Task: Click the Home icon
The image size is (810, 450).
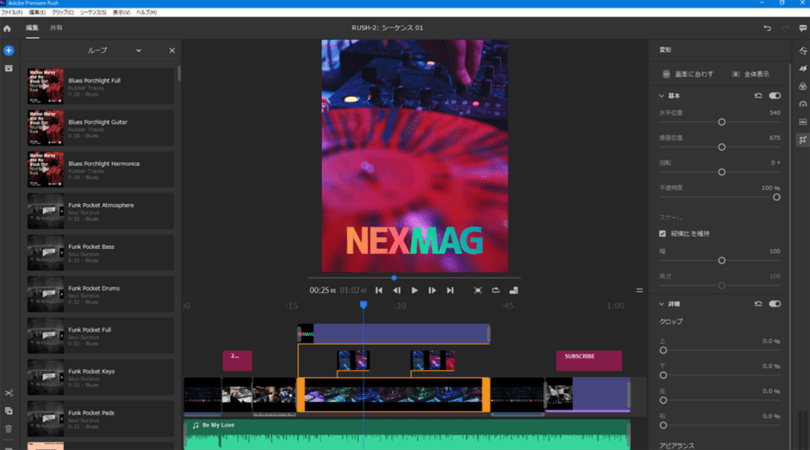Action: click(7, 28)
